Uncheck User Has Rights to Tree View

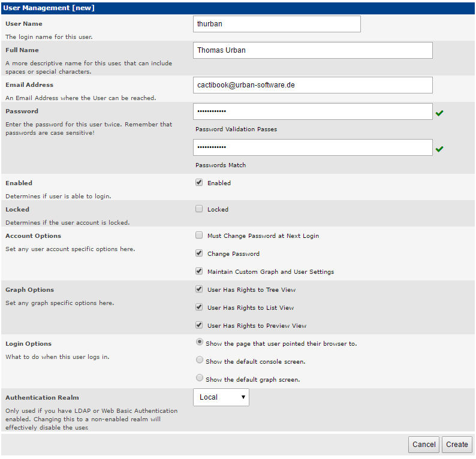(199, 289)
